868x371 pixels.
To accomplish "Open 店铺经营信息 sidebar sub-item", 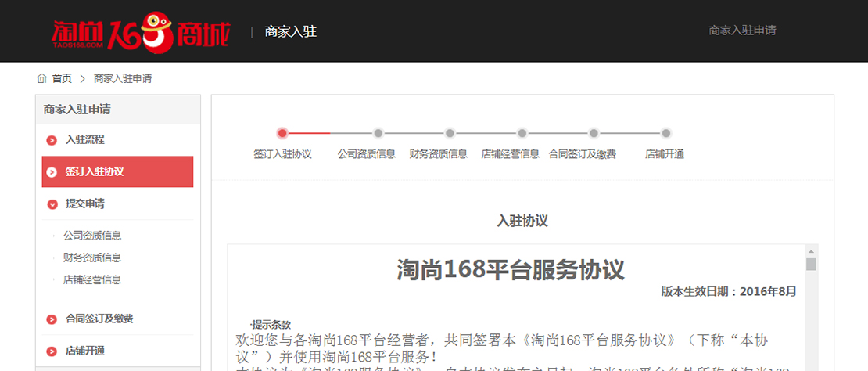I will [92, 279].
